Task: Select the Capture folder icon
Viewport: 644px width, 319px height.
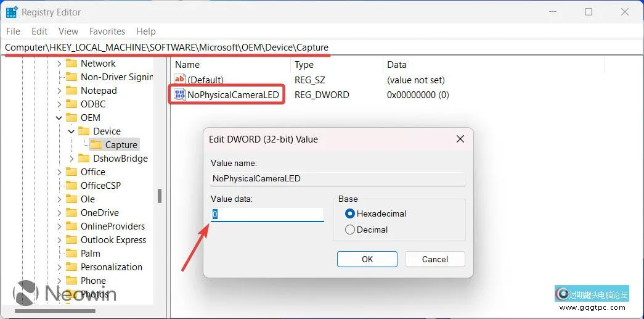Action: (96, 145)
